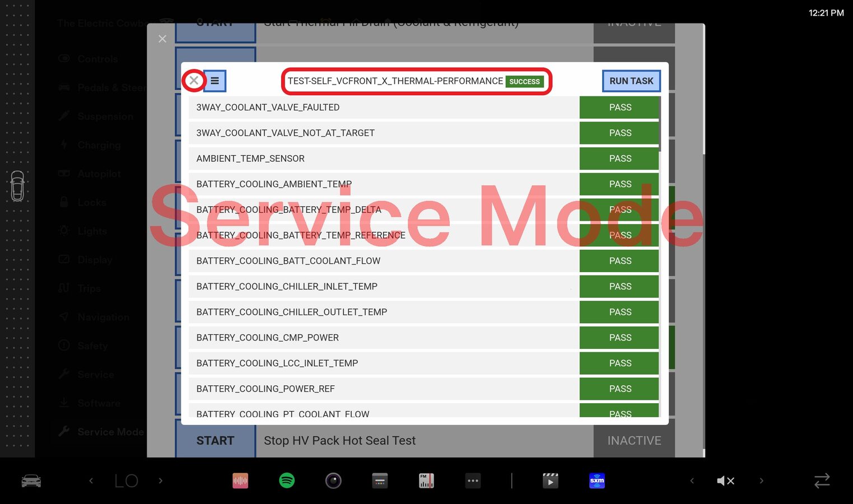This screenshot has width=853, height=504.
Task: Open the dashcam camera app
Action: point(333,480)
